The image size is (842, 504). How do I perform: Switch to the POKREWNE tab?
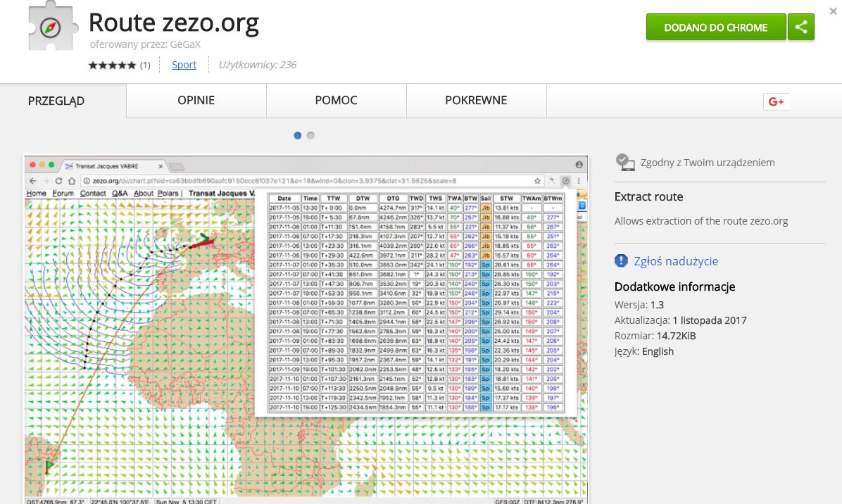(x=477, y=101)
